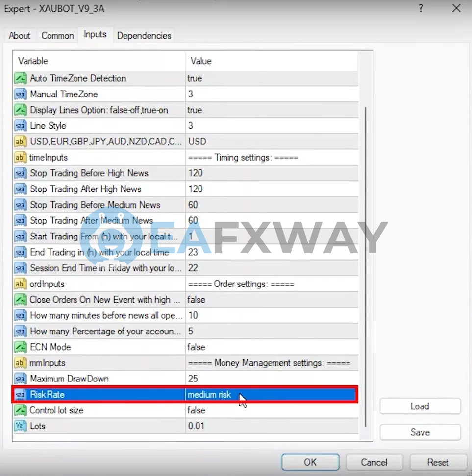Click the string icon beside mmInputs
Viewport: 472px width, 476px height.
click(21, 363)
